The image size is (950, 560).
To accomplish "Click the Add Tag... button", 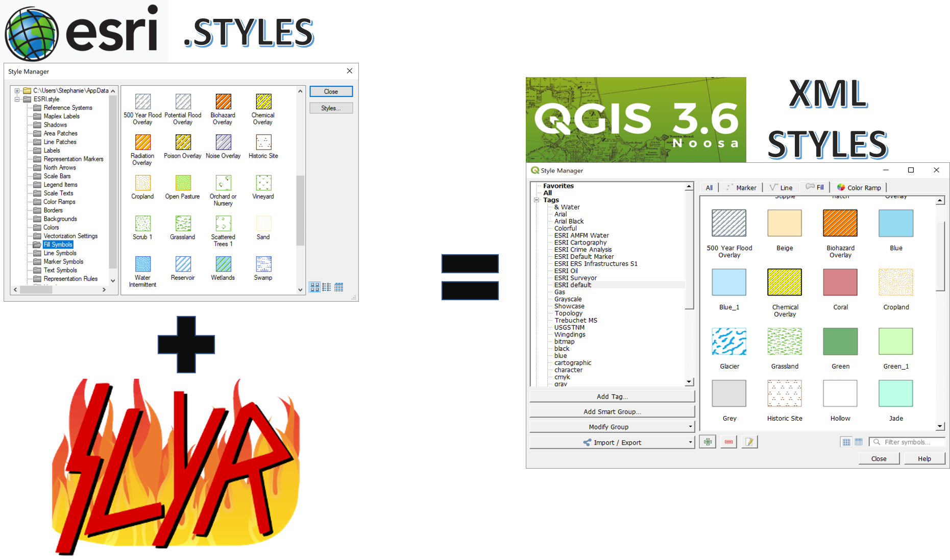I will pos(612,397).
